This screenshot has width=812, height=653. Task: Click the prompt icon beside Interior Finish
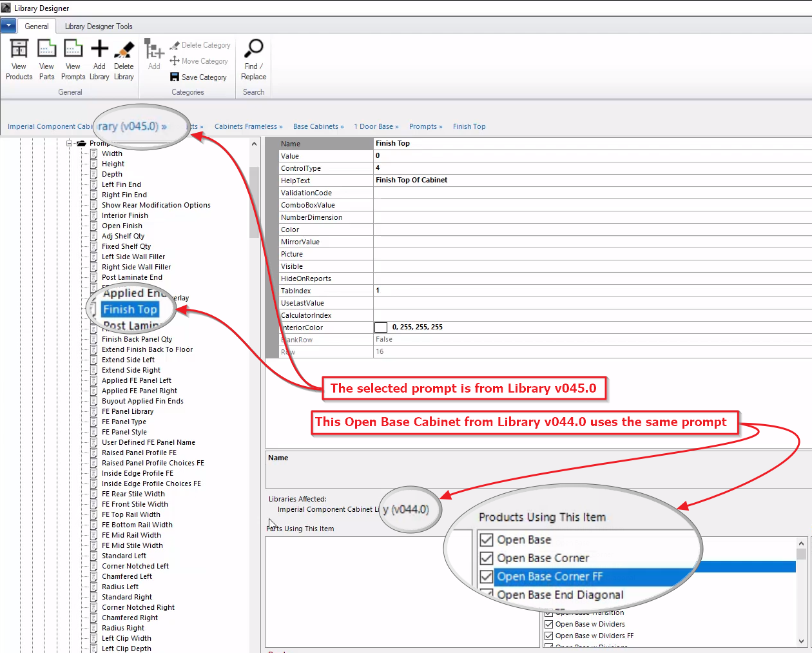93,215
